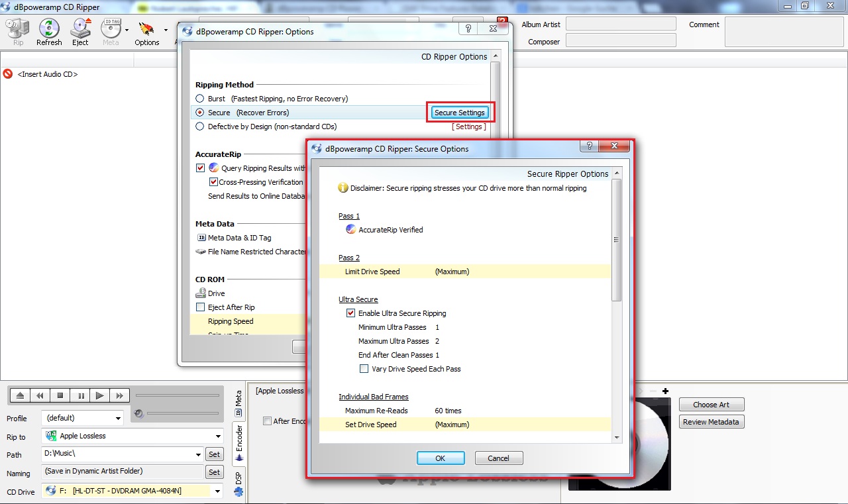Open Options via the audio cables icon
848x504 pixels.
click(146, 32)
